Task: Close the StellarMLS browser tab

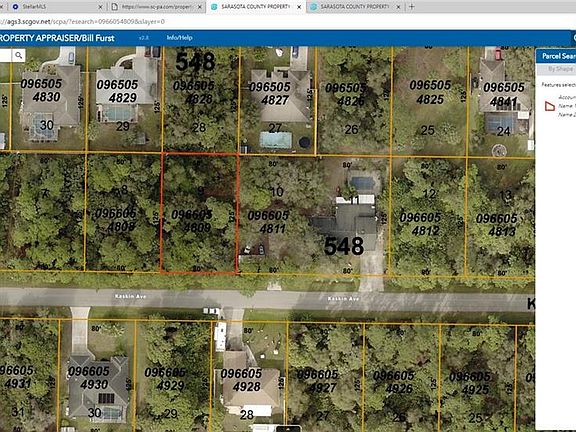Action: pos(101,7)
